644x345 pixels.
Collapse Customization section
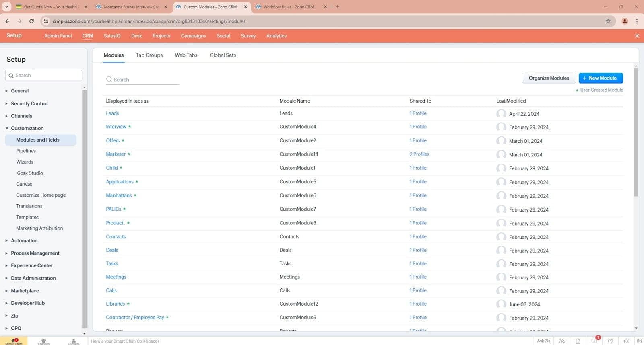pos(27,128)
